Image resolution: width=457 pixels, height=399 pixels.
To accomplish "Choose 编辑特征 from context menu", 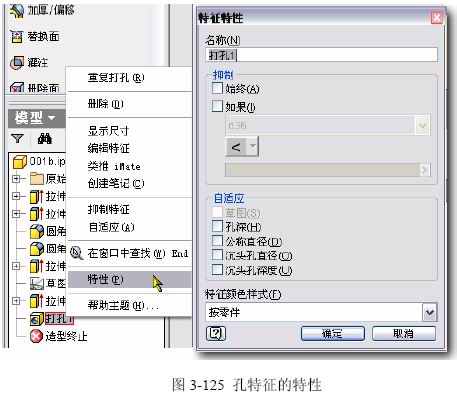I will pos(130,148).
